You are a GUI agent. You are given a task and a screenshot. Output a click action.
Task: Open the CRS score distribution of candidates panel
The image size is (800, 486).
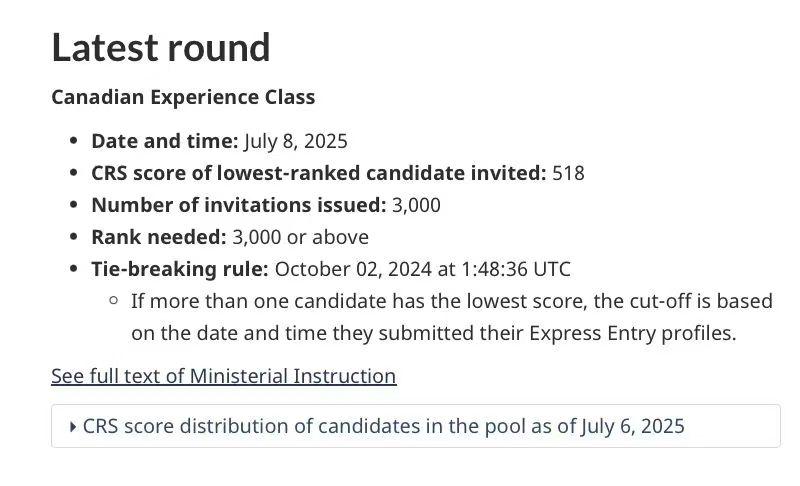383,427
